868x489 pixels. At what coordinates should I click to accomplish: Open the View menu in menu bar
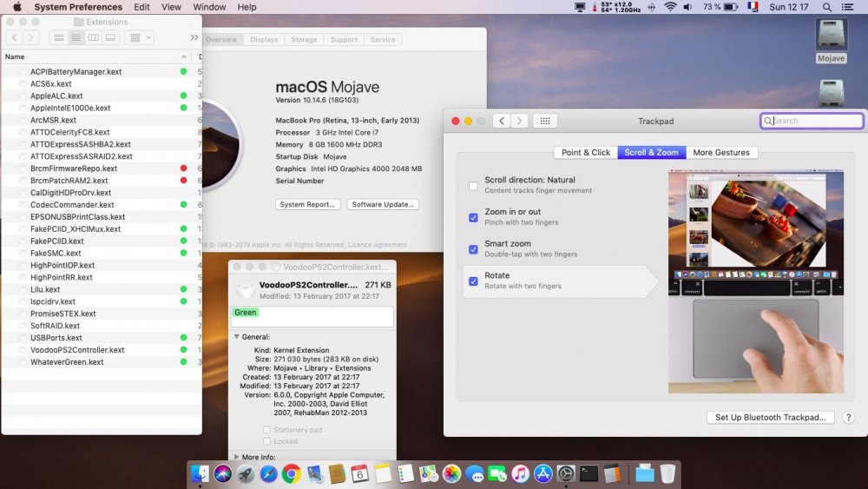pyautogui.click(x=171, y=7)
